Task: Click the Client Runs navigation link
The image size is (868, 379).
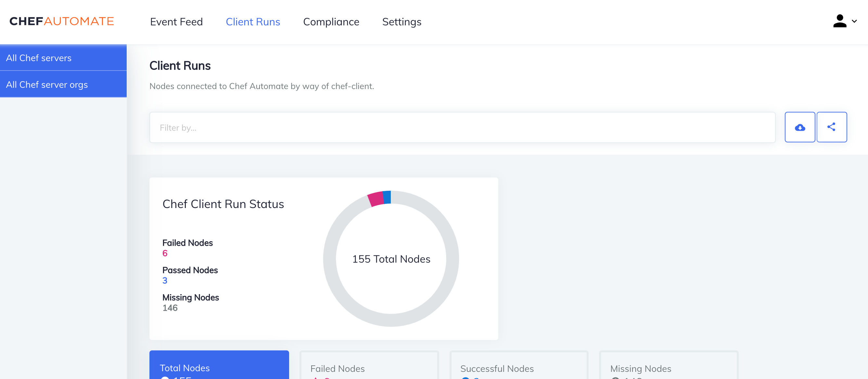Action: [x=253, y=21]
